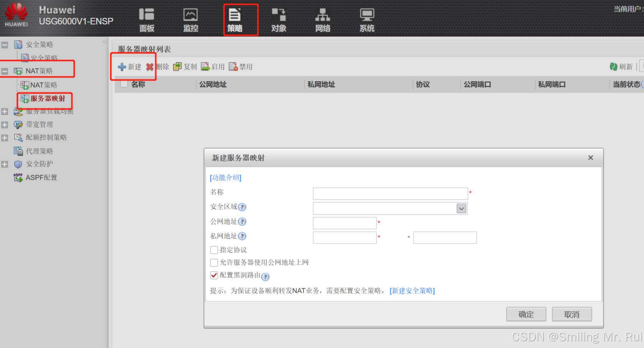The height and width of the screenshot is (348, 644).
Task: Select 服务器映射 in the sidebar
Action: [48, 99]
